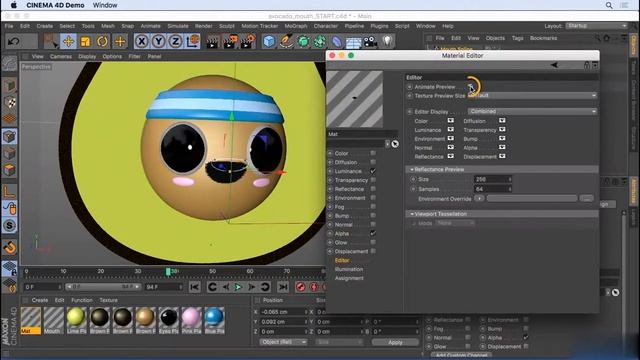Viewport: 640px width, 360px height.
Task: Click the Floor grid object icon
Action: (353, 42)
